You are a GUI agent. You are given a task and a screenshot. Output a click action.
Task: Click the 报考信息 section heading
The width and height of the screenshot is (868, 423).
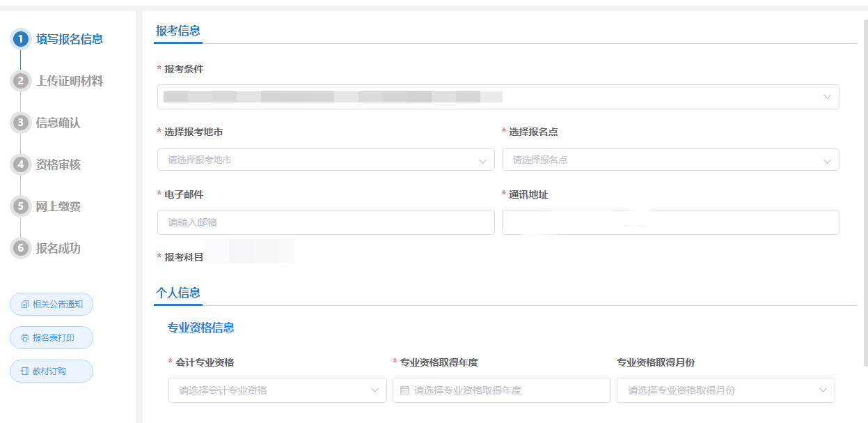[x=178, y=31]
